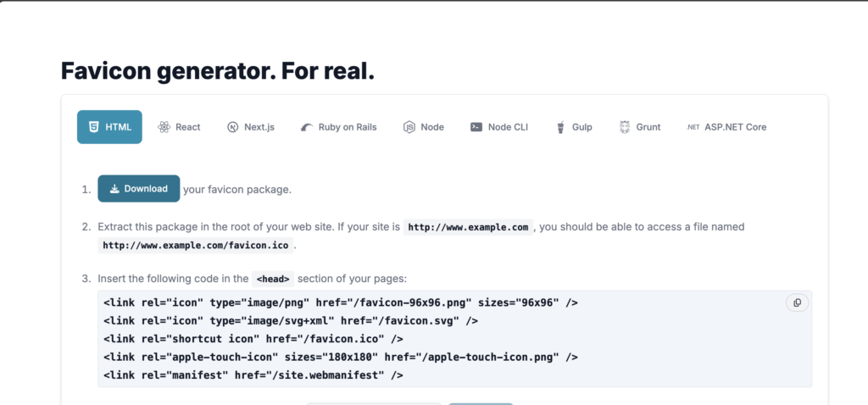The height and width of the screenshot is (405, 868).
Task: Click the favicon.ico URL code chip
Action: pos(196,246)
